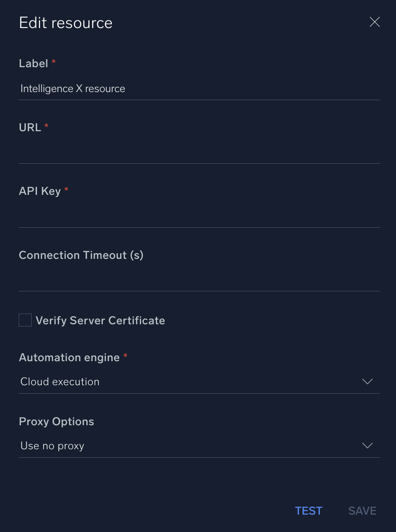
Task: Click the Proxy Options section label
Action: coord(56,421)
